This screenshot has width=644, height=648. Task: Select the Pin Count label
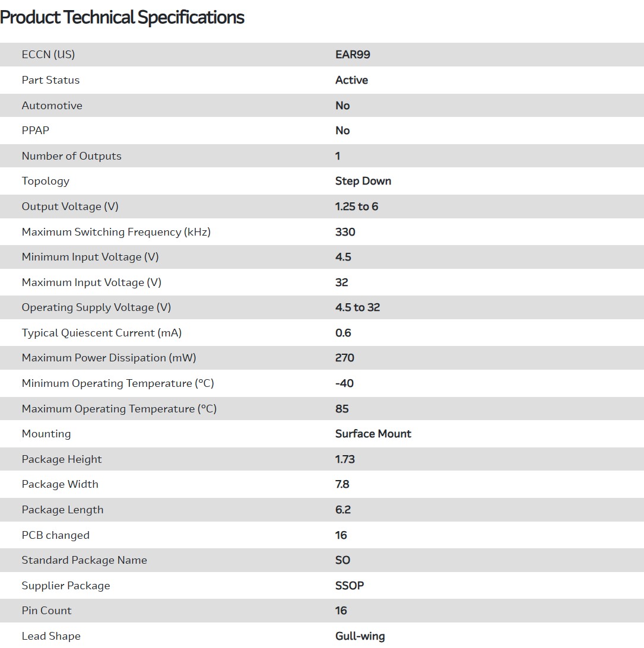[x=46, y=611]
